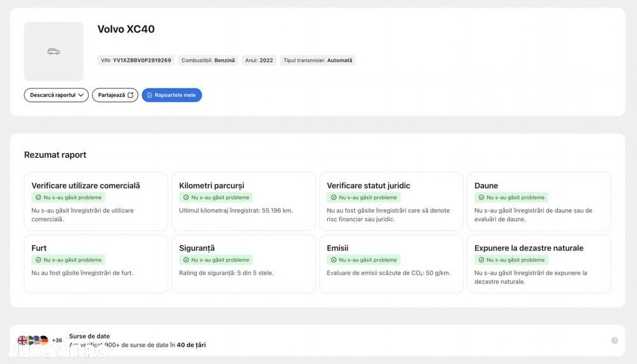Click the country flags icon cluster
Image resolution: width=637 pixels, height=364 pixels.
pyautogui.click(x=33, y=340)
